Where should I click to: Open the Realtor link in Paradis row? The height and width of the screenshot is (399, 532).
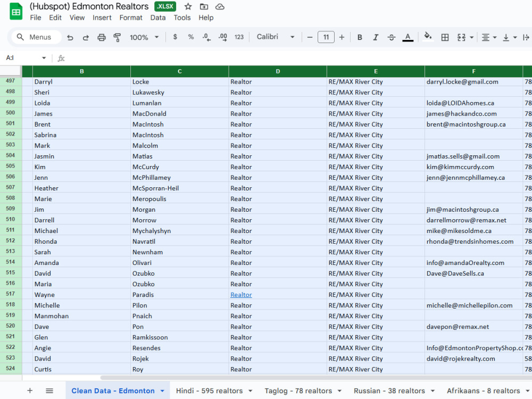coord(241,295)
